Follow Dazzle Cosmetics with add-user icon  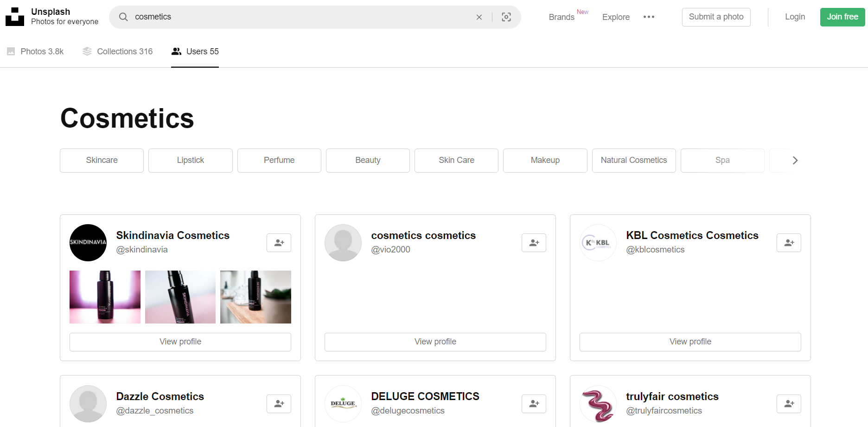(279, 404)
